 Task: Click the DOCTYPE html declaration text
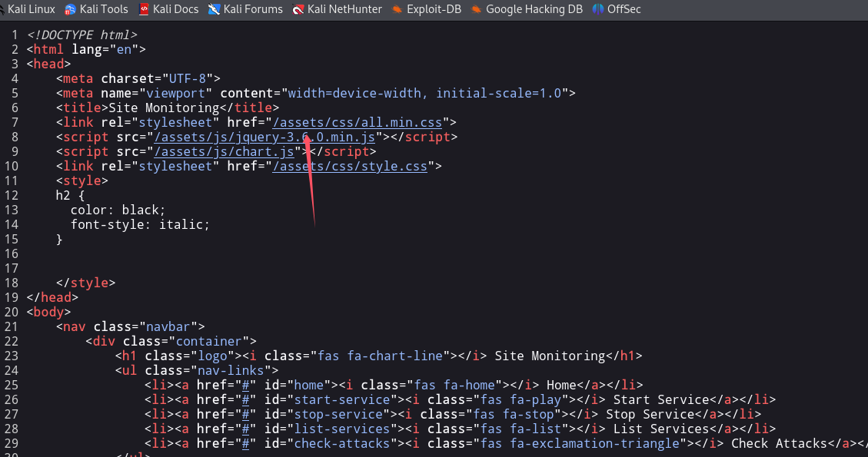coord(82,35)
